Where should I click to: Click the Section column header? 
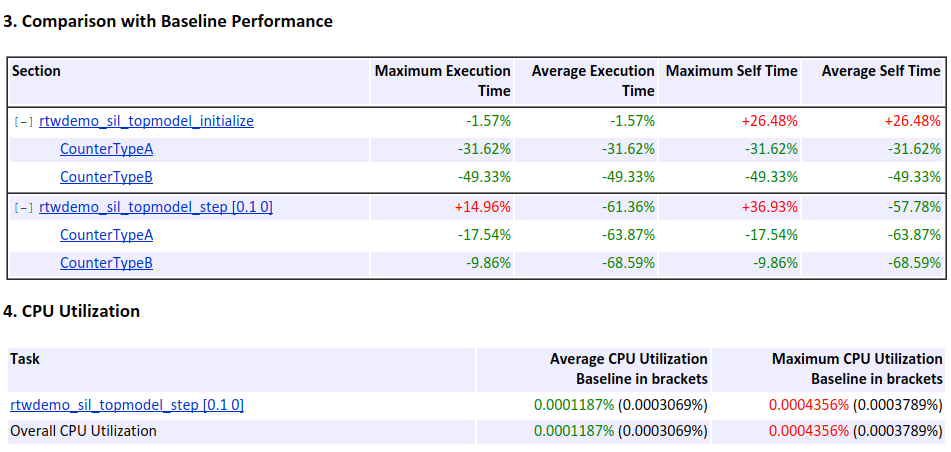point(36,71)
